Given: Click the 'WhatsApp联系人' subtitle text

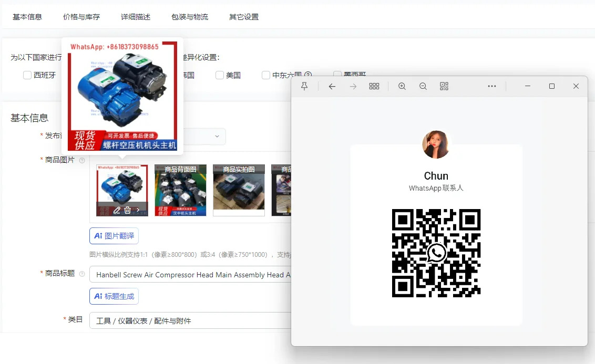Looking at the screenshot, I should coord(436,188).
